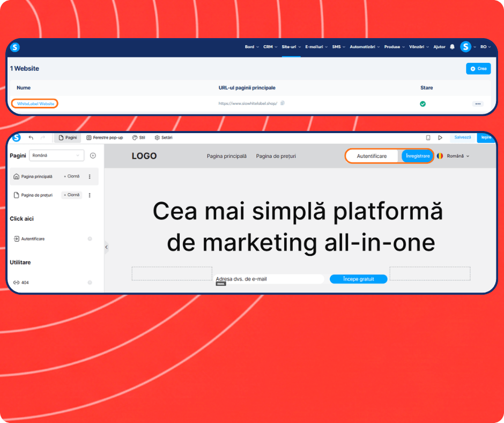Add a new page with plus icon
The width and height of the screenshot is (504, 423).
coord(93,156)
